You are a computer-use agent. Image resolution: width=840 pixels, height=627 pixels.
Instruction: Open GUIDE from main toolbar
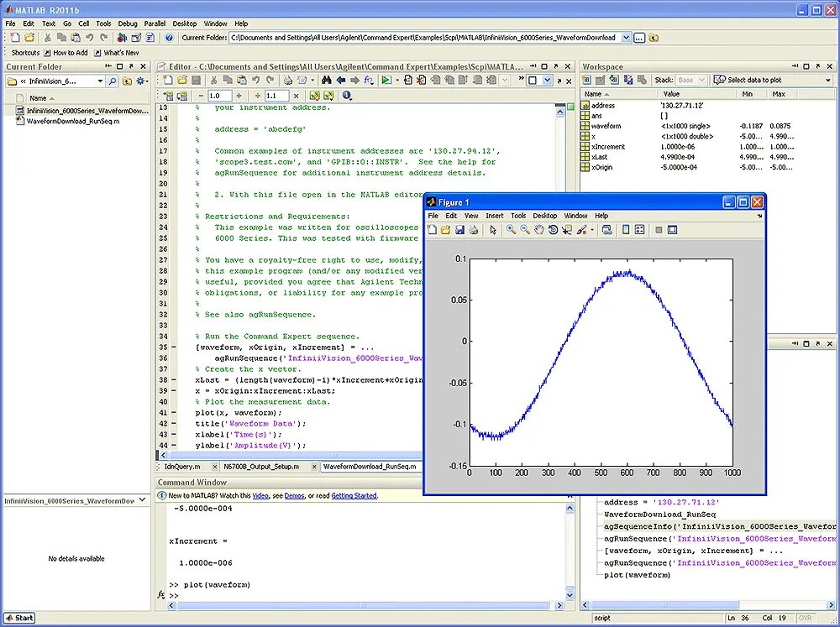click(x=136, y=38)
